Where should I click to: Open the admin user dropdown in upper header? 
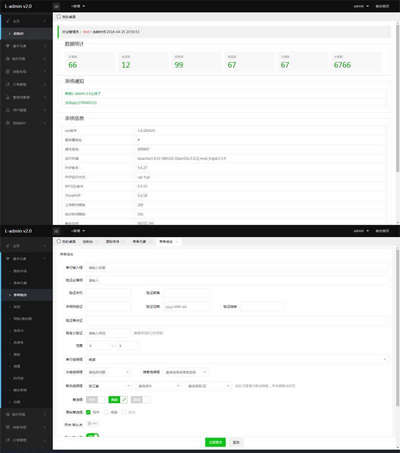pyautogui.click(x=361, y=6)
